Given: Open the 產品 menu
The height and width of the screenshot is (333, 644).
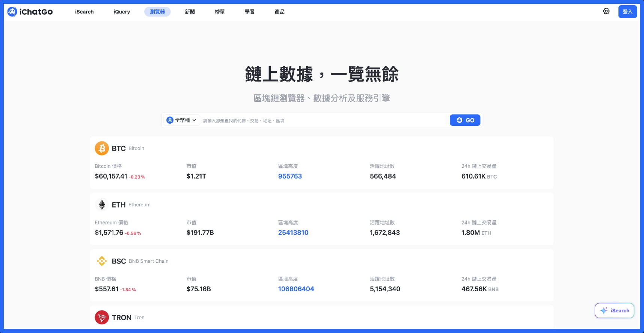Looking at the screenshot, I should [280, 12].
